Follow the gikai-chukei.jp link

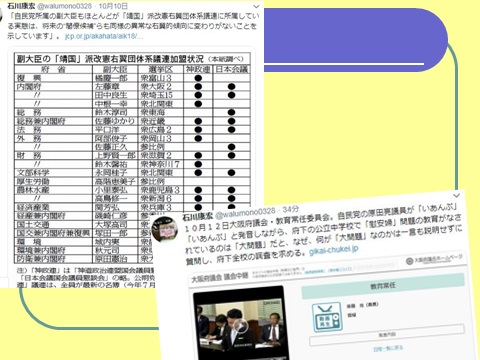click(333, 250)
